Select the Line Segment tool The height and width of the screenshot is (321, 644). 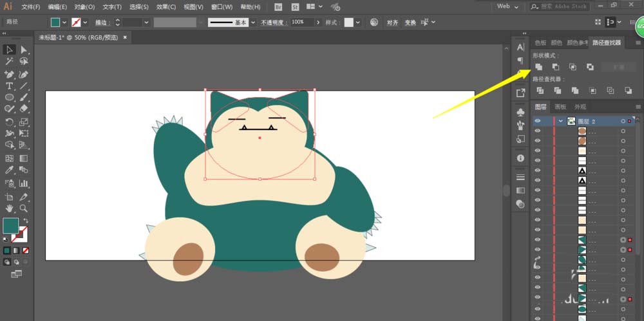[24, 86]
